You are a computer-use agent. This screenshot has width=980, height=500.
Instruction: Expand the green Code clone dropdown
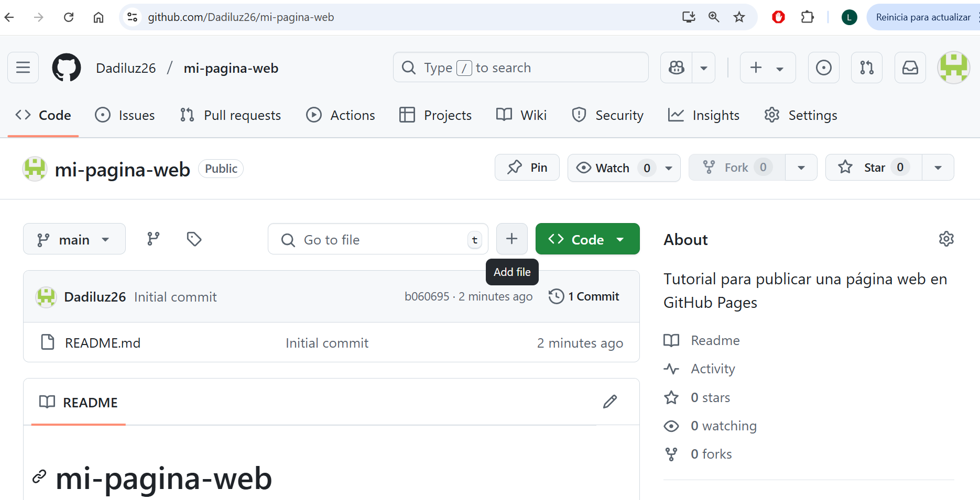(587, 239)
